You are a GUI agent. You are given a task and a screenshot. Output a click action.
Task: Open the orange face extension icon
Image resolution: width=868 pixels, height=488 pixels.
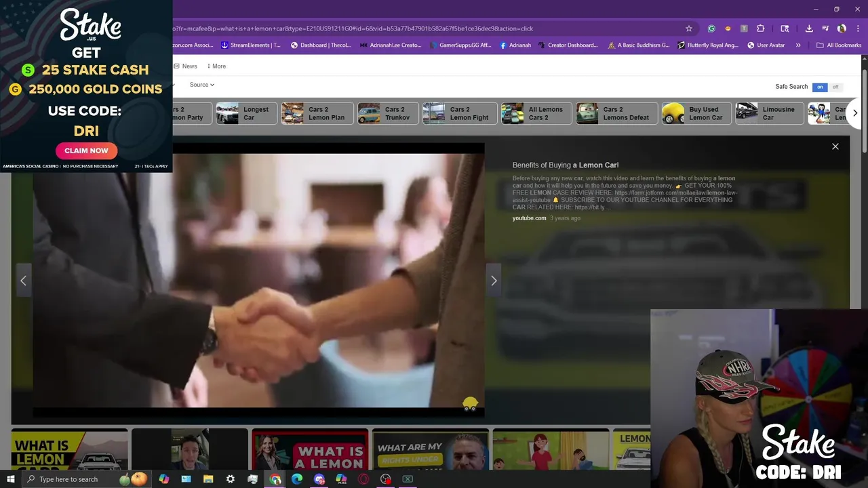tap(728, 28)
